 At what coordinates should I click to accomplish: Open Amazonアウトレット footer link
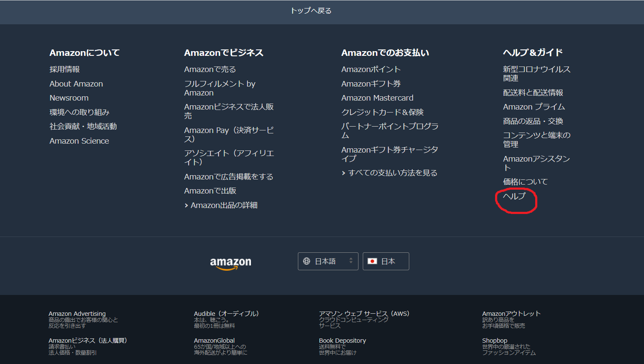pos(511,314)
